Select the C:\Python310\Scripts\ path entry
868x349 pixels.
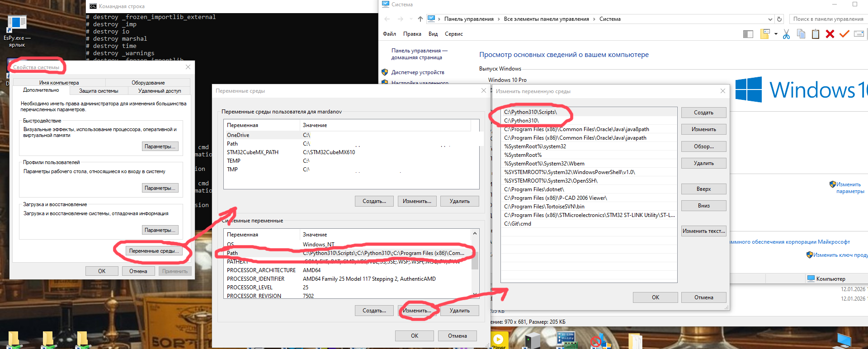coord(530,112)
